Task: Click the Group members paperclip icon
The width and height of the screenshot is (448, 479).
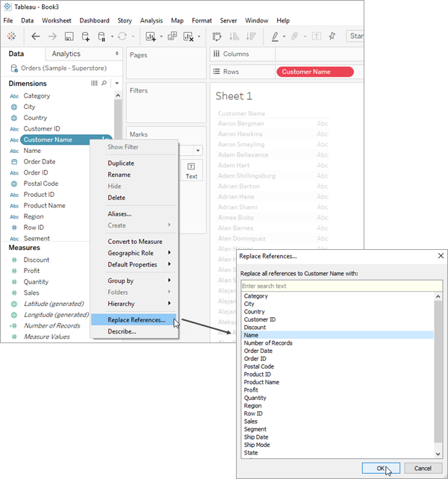Action: [294, 37]
